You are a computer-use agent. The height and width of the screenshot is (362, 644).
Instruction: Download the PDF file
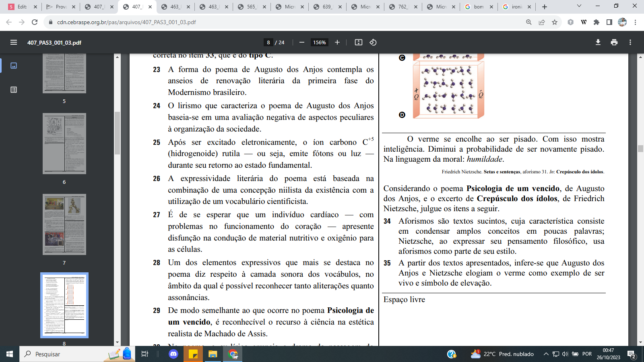[598, 42]
